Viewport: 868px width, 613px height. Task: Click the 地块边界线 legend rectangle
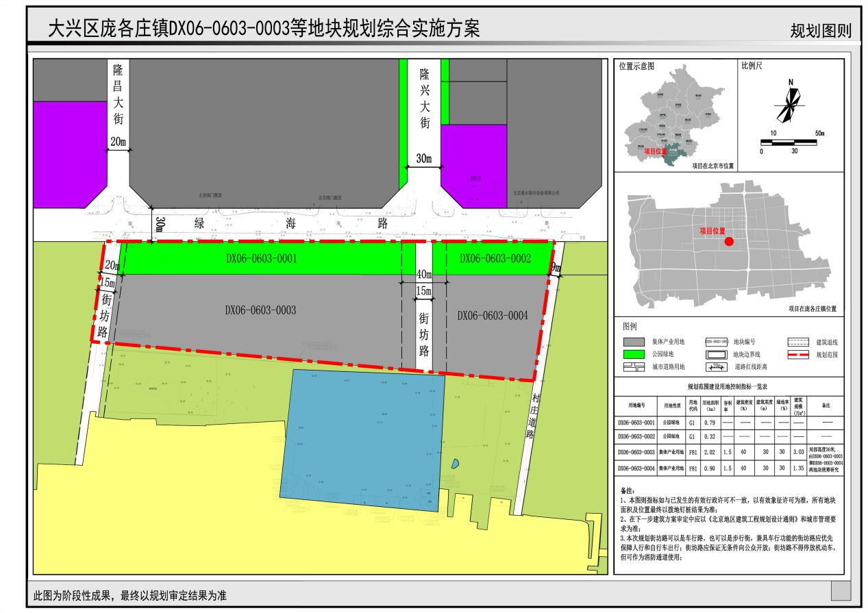click(716, 355)
